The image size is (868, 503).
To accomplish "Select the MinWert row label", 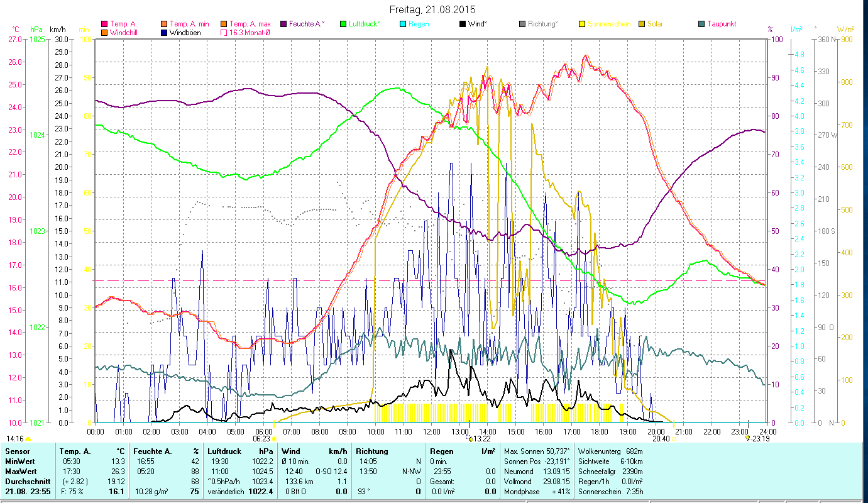I will (21, 462).
